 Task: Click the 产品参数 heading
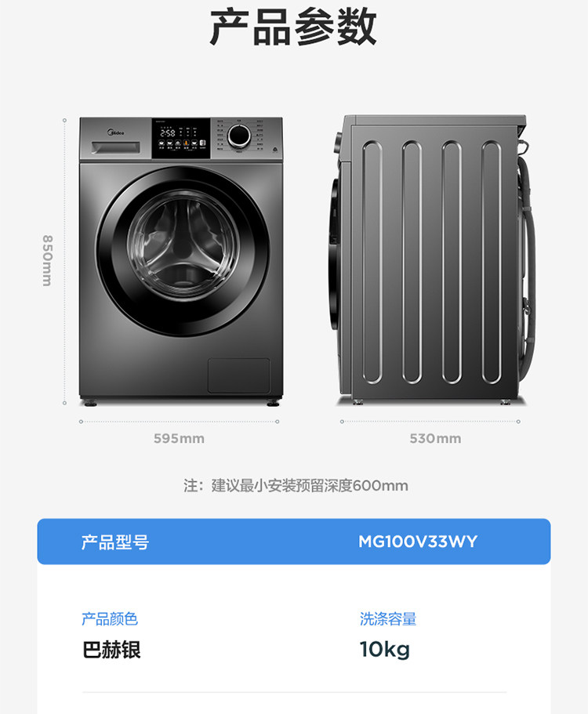[293, 27]
